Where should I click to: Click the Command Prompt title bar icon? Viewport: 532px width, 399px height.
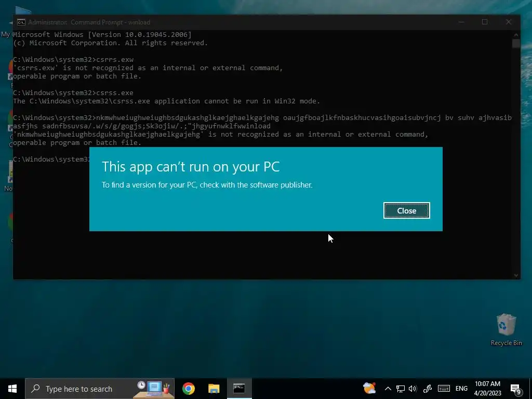(21, 22)
